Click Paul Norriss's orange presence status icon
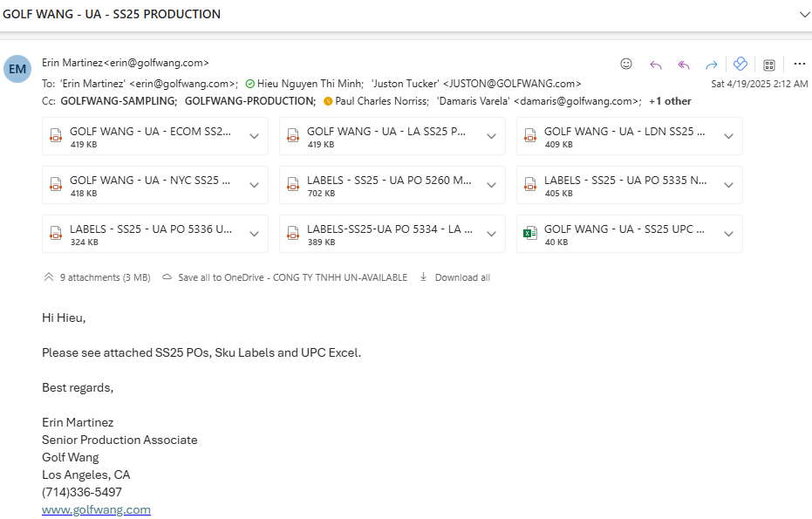This screenshot has height=519, width=812. point(328,101)
